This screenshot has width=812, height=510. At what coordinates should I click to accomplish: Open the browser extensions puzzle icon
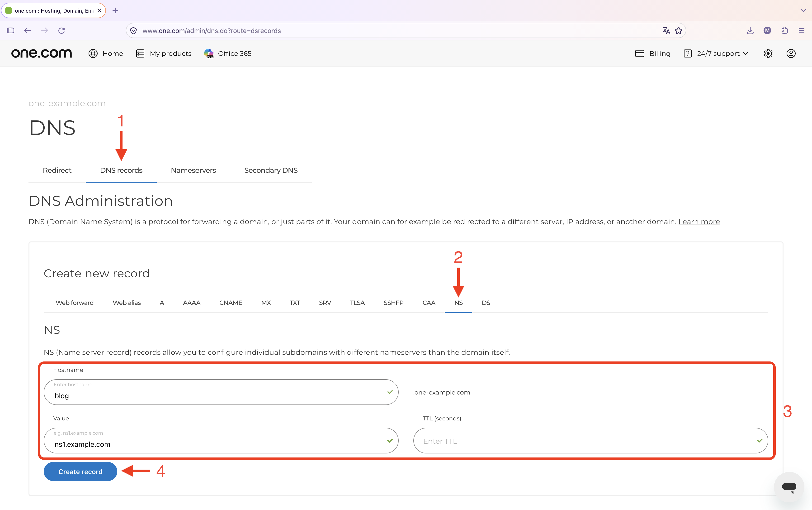coord(784,30)
